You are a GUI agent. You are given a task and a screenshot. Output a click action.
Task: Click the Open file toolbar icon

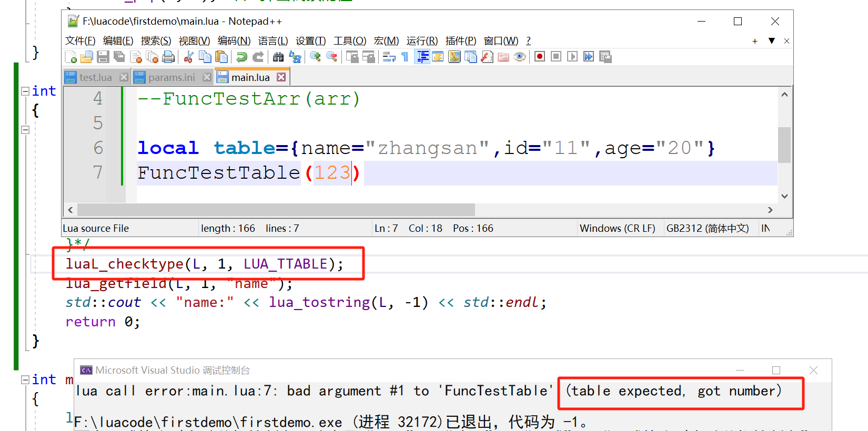[x=87, y=57]
